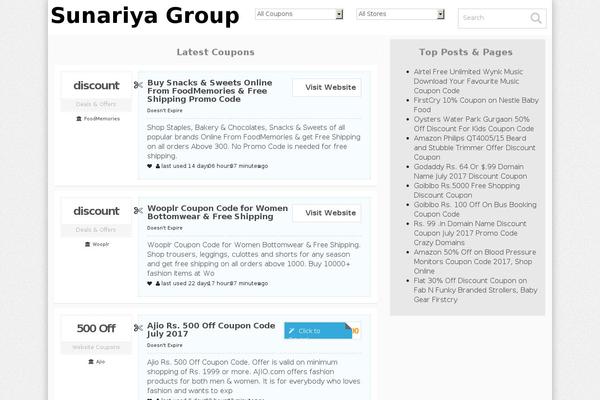Click the 'Top Posts & Pages' heading

pyautogui.click(x=466, y=52)
